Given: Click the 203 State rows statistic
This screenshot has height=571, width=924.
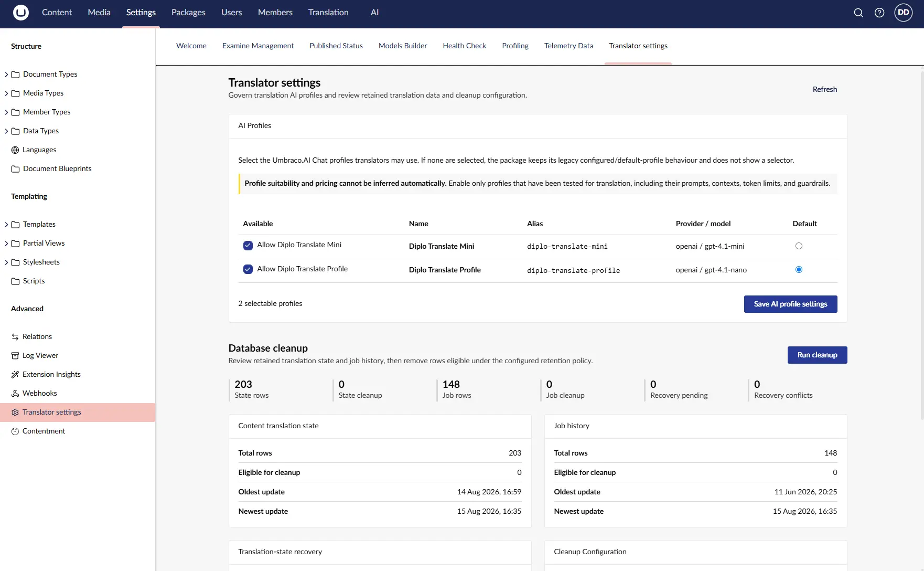Looking at the screenshot, I should coord(252,389).
